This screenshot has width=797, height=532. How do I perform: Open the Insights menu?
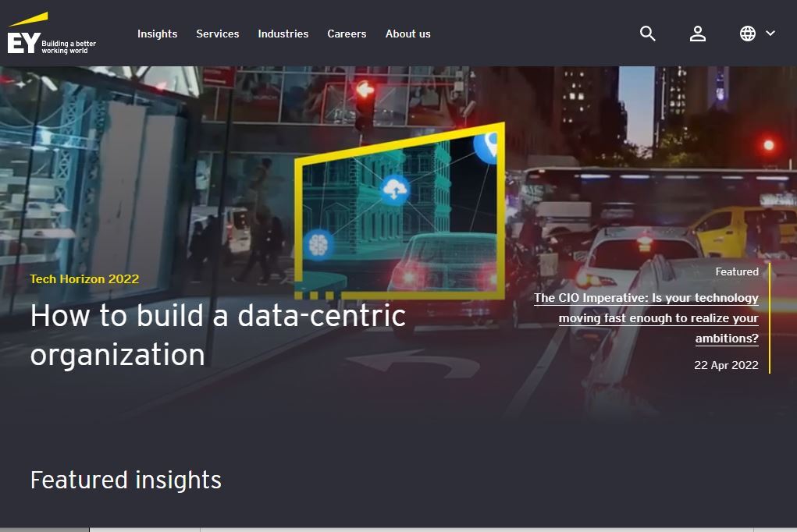157,34
